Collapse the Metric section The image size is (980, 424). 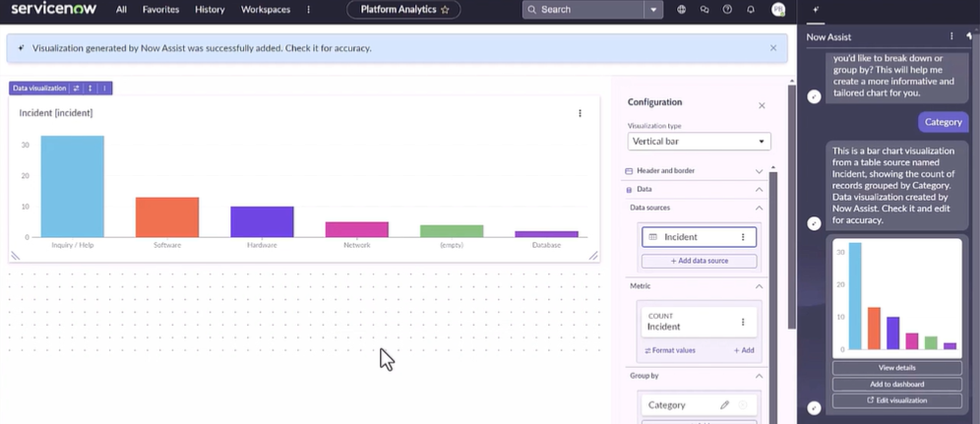point(759,286)
